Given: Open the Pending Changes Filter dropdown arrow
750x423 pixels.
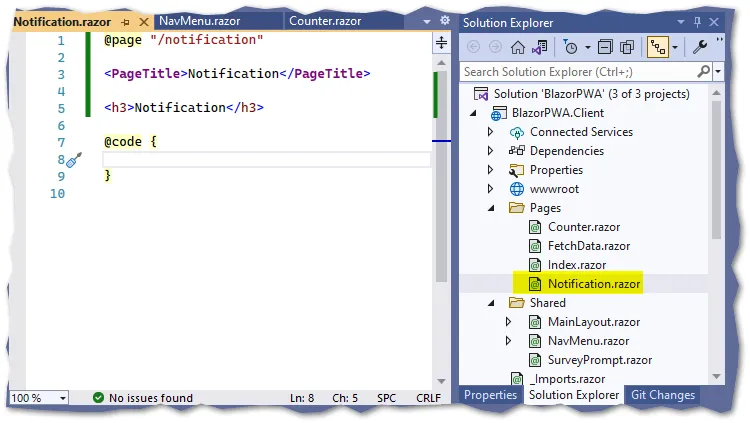Looking at the screenshot, I should click(x=588, y=47).
